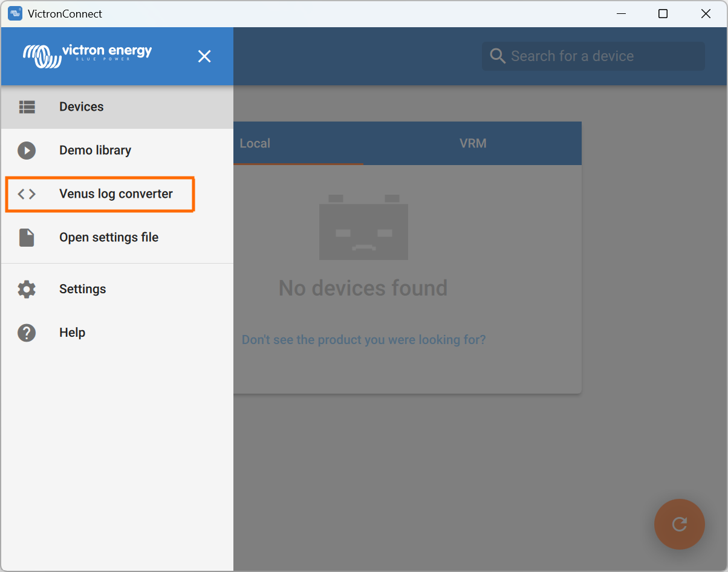Click the Victron Energy logo

click(x=88, y=55)
